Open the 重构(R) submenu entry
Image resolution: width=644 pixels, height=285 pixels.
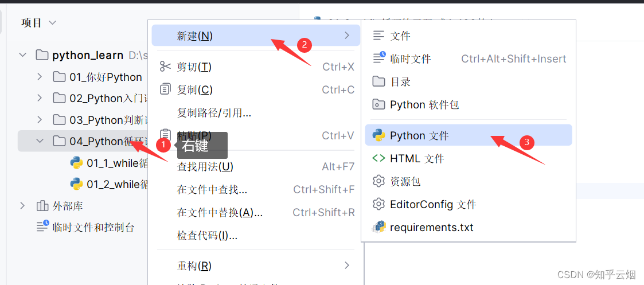(256, 266)
